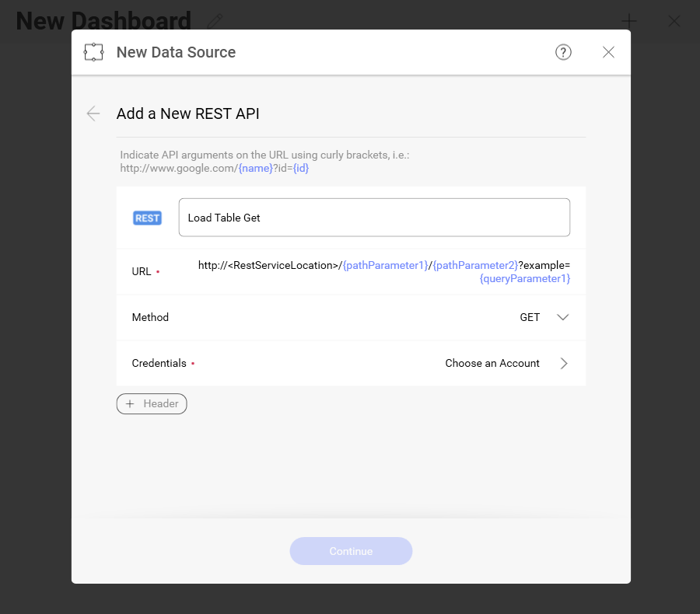The image size is (700, 614).
Task: Expand the Method dropdown chevron
Action: [x=563, y=317]
